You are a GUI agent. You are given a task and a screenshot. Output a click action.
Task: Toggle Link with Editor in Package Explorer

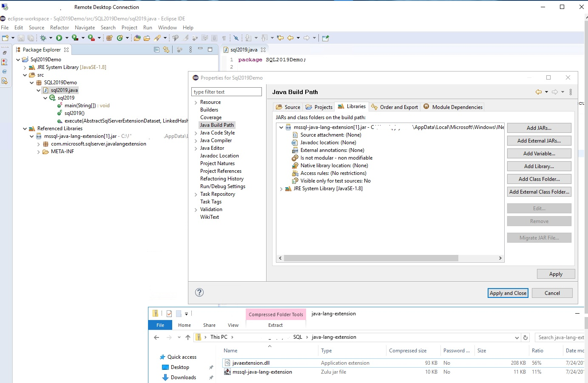point(166,50)
